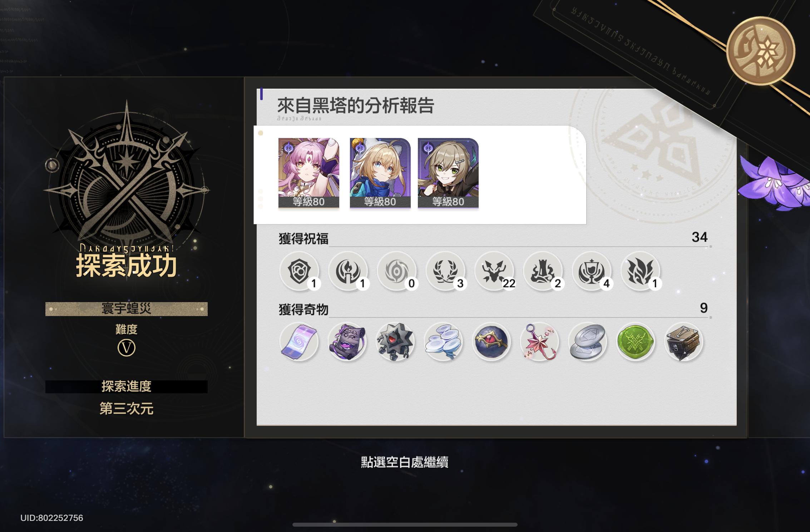The height and width of the screenshot is (532, 810).
Task: Click the spiked black robot curio
Action: [x=395, y=342]
